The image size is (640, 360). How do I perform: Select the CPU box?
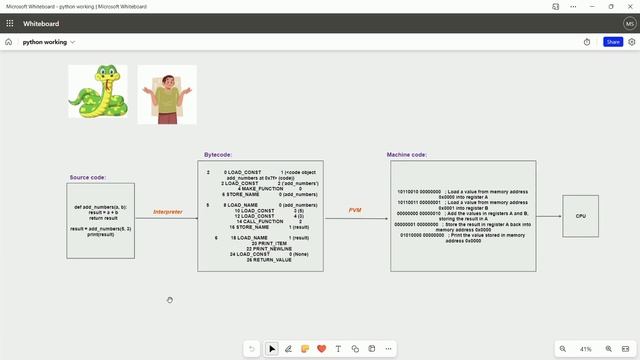tap(580, 216)
